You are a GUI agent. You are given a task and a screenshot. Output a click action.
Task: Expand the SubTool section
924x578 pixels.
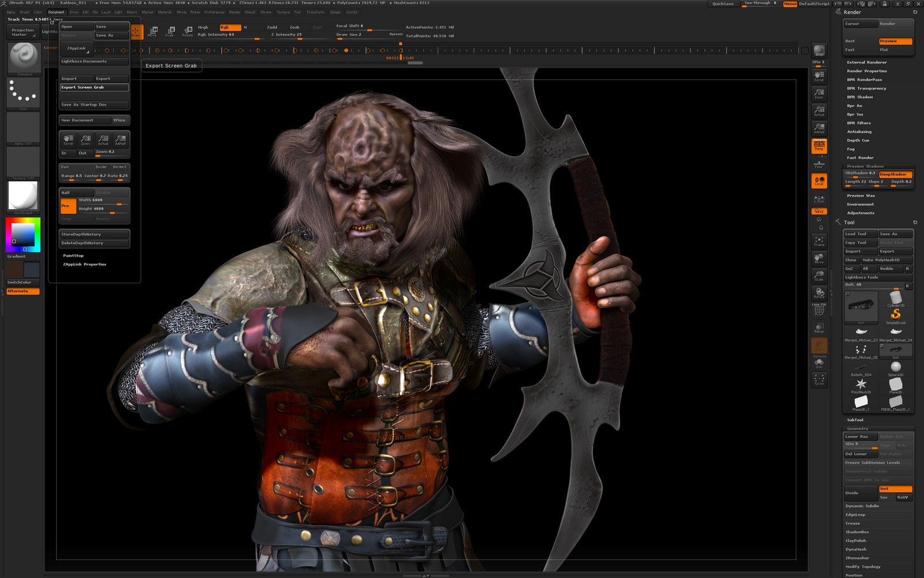tap(855, 420)
